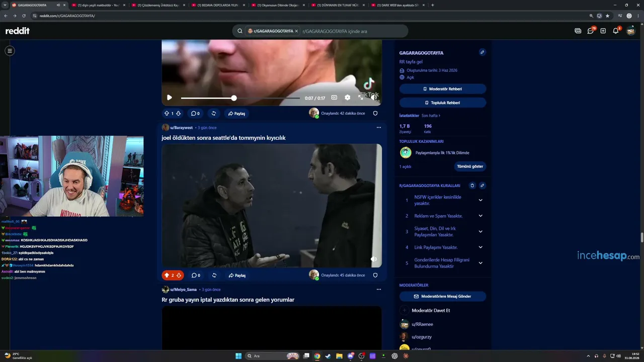Toggle video volume on the TikTok clip

click(x=374, y=98)
